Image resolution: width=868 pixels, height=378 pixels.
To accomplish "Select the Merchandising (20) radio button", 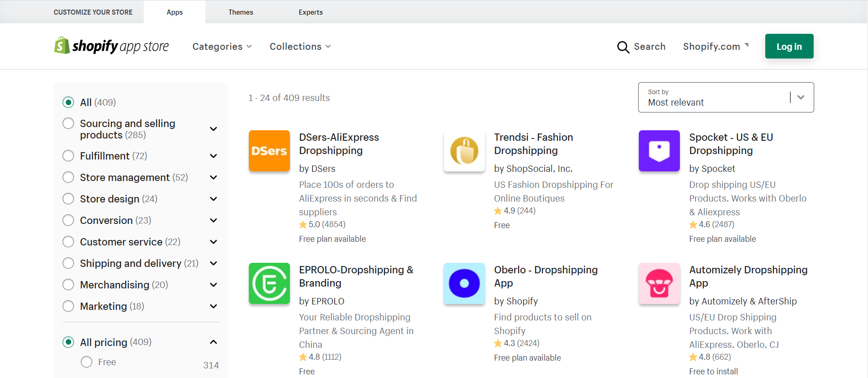I will [68, 285].
